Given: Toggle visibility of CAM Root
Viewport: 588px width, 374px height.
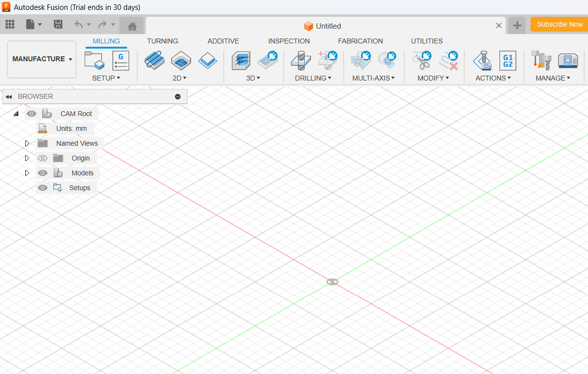Looking at the screenshot, I should coord(32,114).
